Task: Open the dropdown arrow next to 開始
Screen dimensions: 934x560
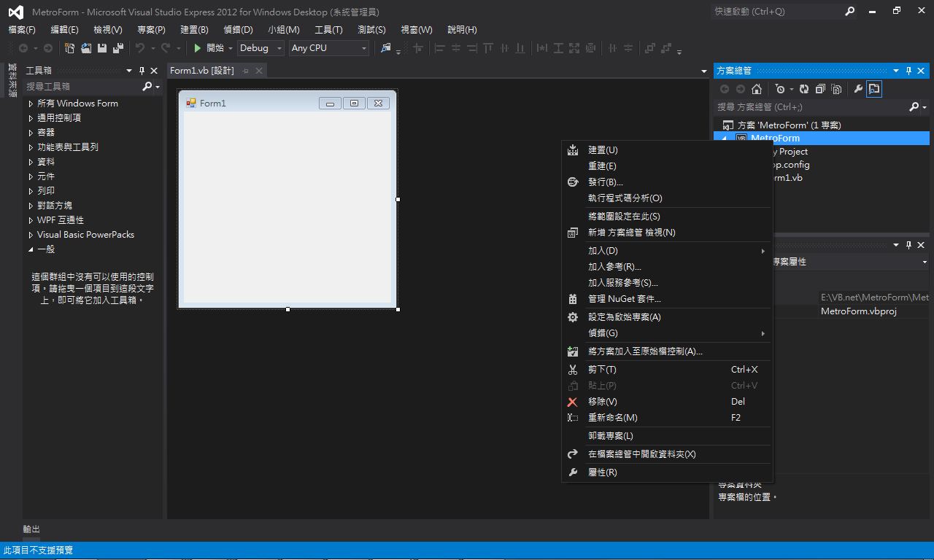Action: (231, 48)
